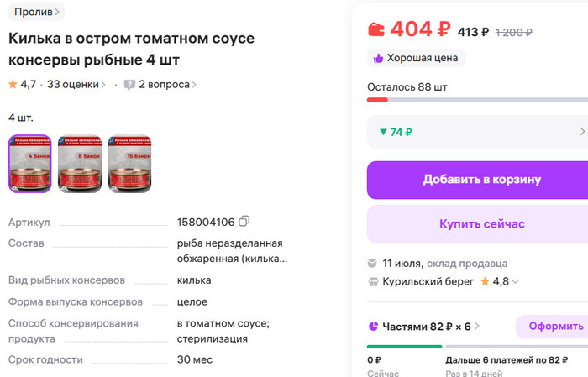Viewport: 588px width, 377px height.
Task: Click the wallet price icon
Action: tap(377, 29)
